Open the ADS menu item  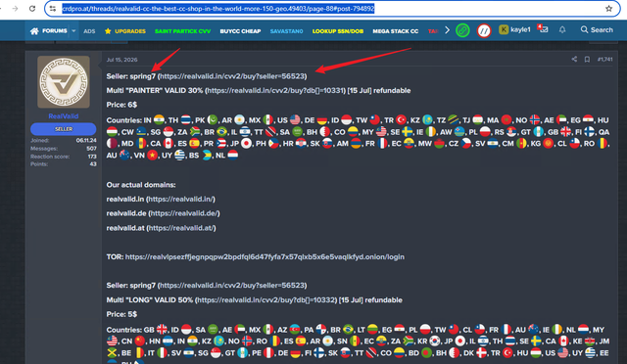coord(89,31)
